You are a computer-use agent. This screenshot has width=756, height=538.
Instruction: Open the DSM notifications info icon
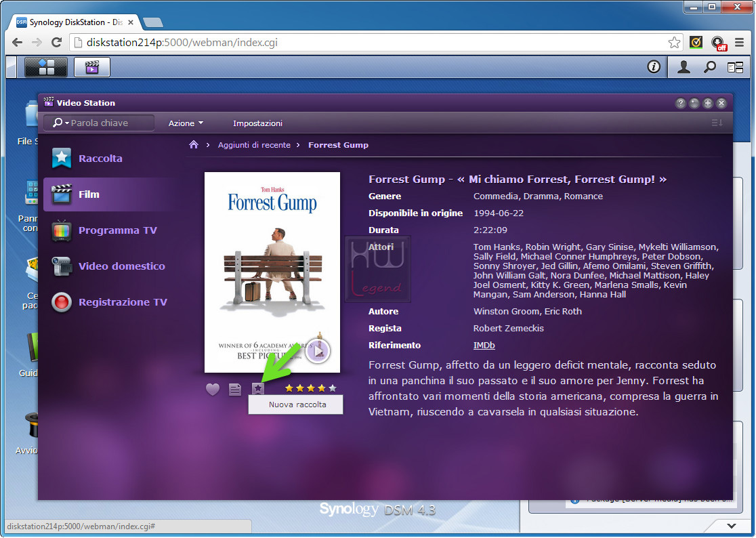(653, 67)
